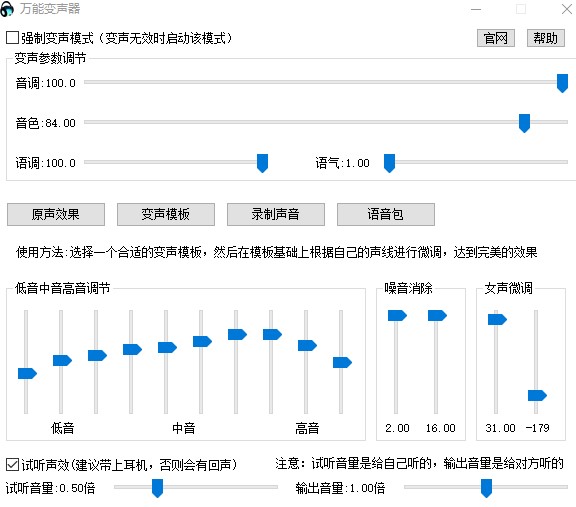Click the 语调 intonation slider thumb

262,163
